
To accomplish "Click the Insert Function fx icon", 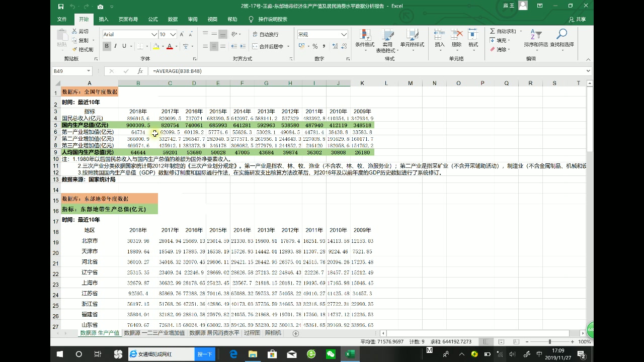I will (140, 71).
